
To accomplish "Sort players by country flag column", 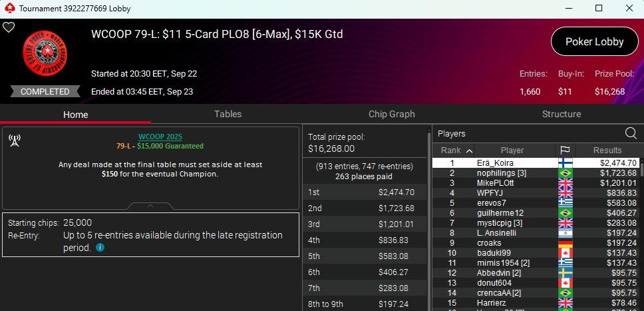I will pyautogui.click(x=565, y=151).
